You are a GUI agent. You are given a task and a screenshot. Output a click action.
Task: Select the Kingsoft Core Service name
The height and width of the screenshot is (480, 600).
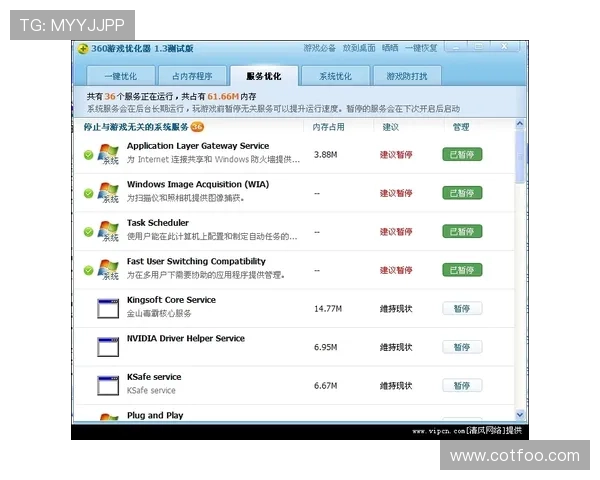pyautogui.click(x=171, y=300)
